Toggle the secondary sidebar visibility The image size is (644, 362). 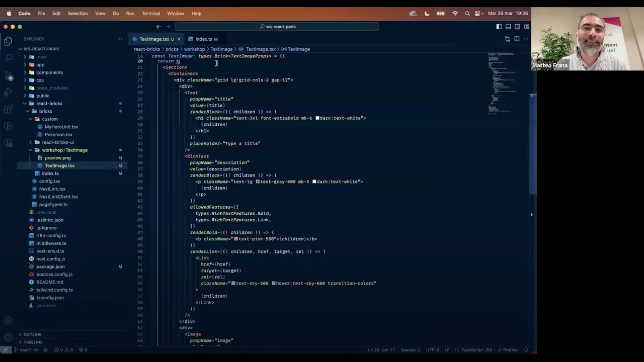point(517,27)
